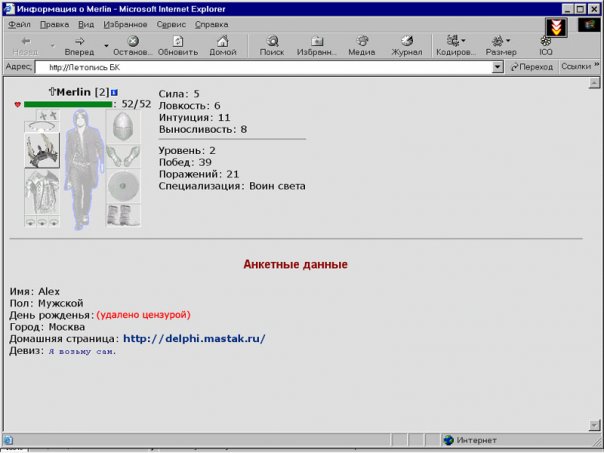Click the spiked weapon equipment slot
This screenshot has width=604, height=453.
(42, 151)
